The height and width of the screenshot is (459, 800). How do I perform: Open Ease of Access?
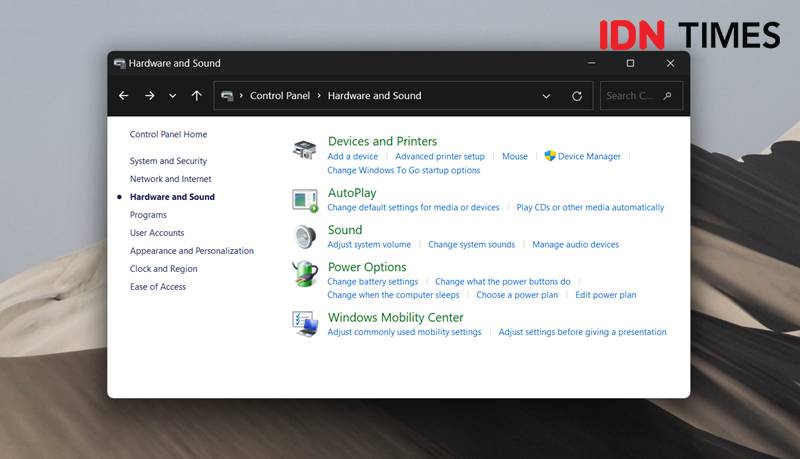pos(158,287)
